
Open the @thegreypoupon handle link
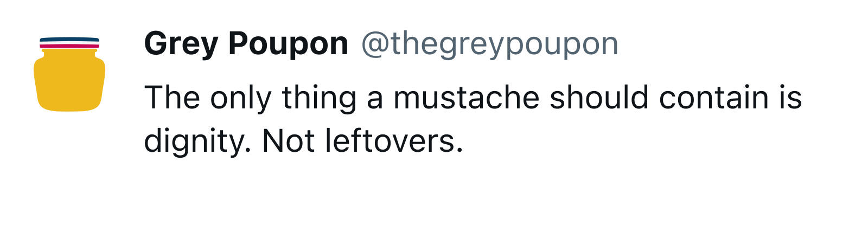pos(489,44)
